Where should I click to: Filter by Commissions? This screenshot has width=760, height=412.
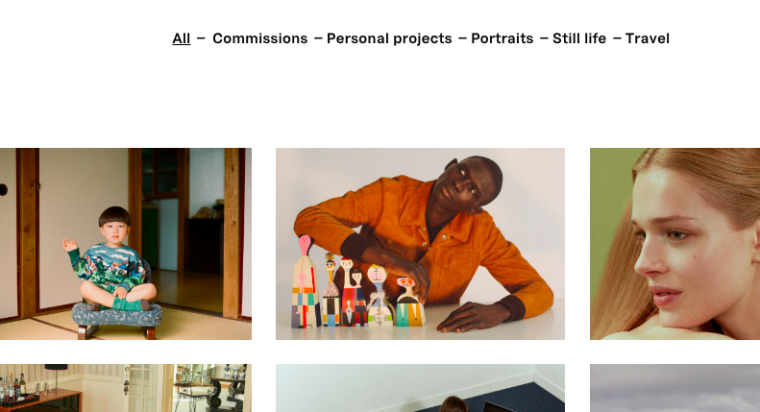(x=260, y=38)
